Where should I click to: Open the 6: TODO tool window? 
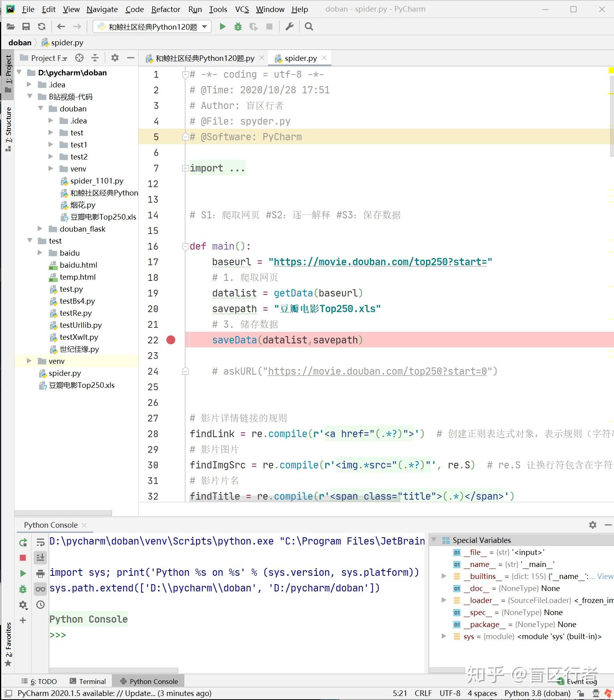pos(39,681)
